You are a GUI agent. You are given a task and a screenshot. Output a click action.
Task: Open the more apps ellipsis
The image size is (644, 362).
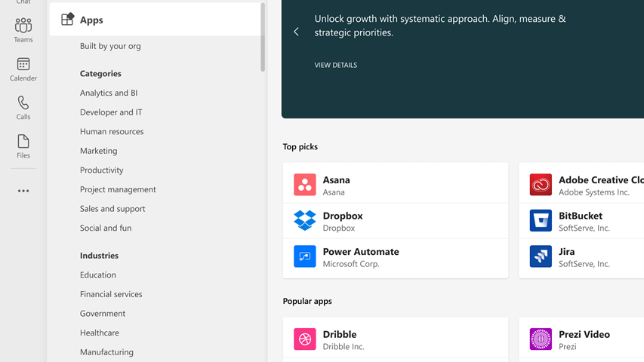(23, 191)
